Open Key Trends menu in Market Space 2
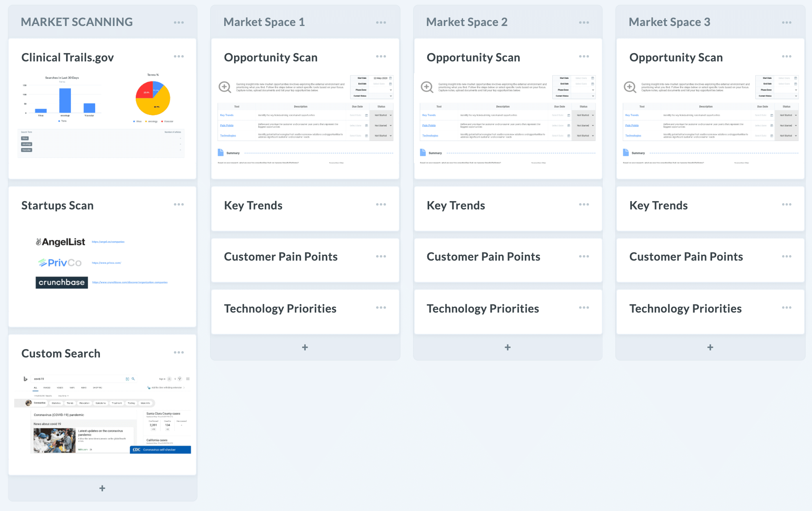This screenshot has width=812, height=511. click(x=584, y=204)
